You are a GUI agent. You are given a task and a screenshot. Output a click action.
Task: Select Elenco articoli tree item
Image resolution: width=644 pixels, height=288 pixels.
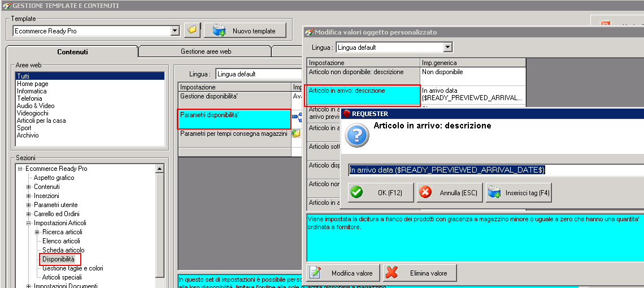[61, 241]
